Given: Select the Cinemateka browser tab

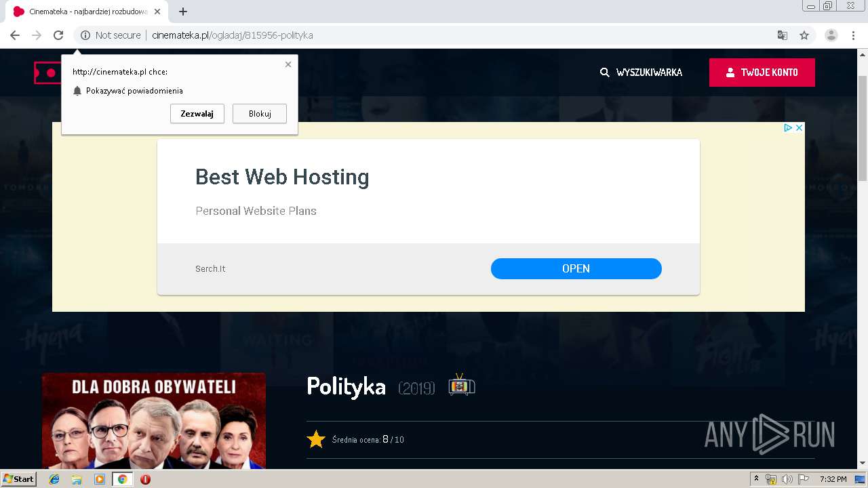Looking at the screenshot, I should click(87, 12).
